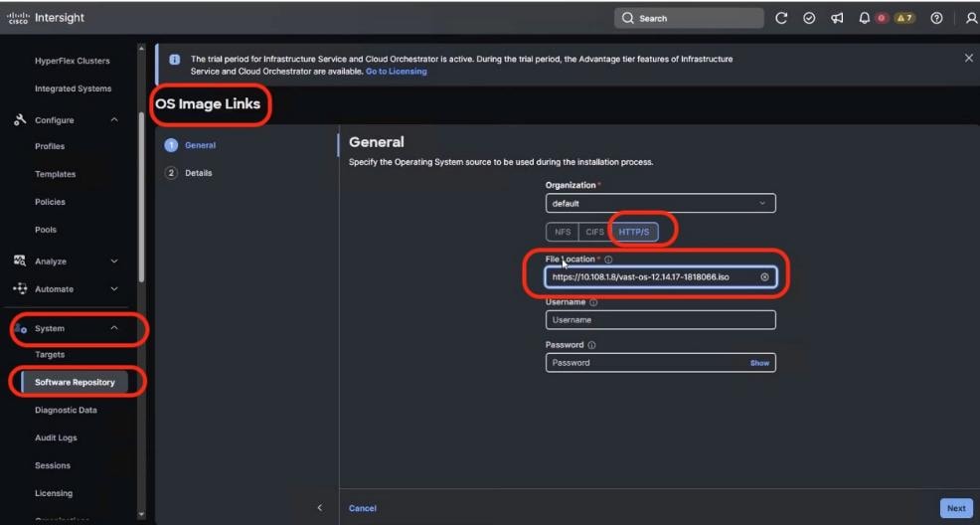Click the Analyze icon in sidebar

point(19,261)
